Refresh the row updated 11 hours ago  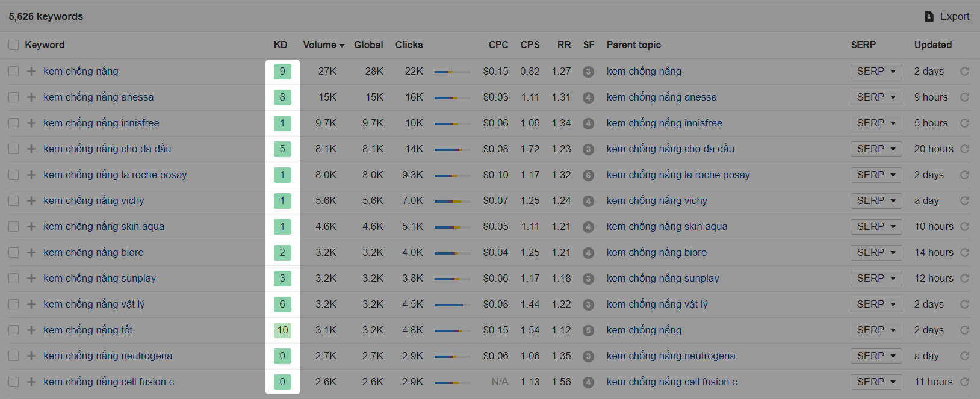tap(964, 382)
